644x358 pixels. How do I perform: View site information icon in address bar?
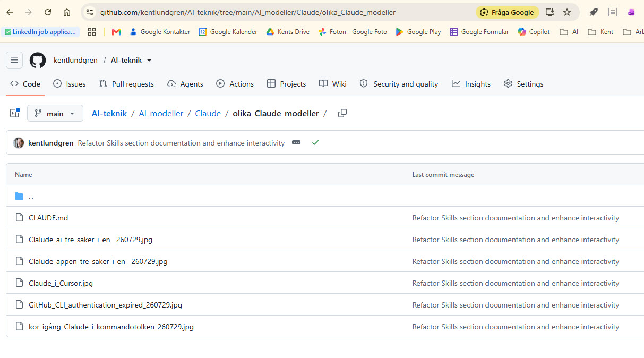click(x=90, y=12)
